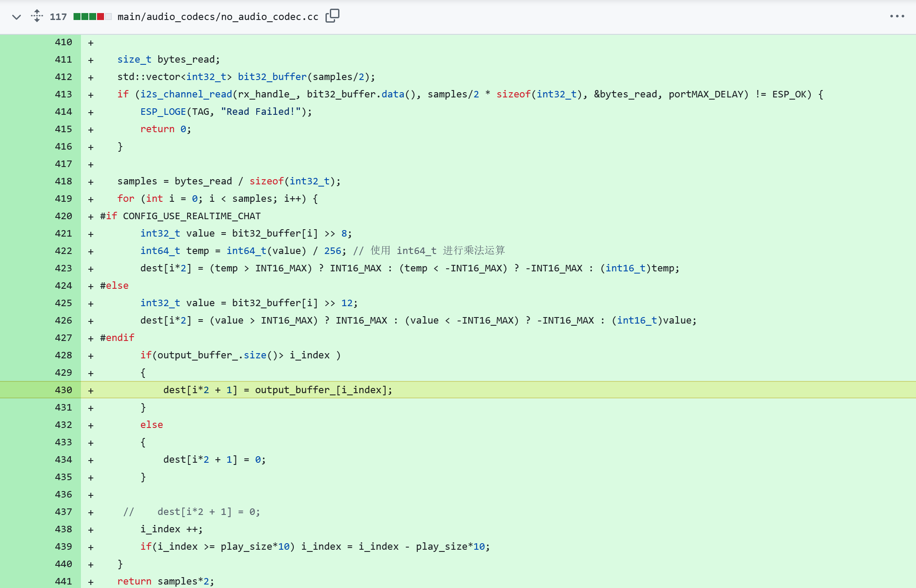This screenshot has width=916, height=588.
Task: Click the plus marker on line 411
Action: 91,60
